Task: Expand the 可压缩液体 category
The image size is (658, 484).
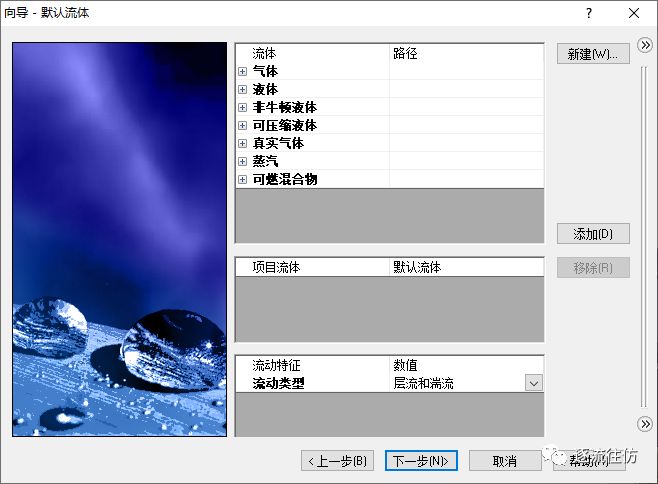Action: point(242,126)
